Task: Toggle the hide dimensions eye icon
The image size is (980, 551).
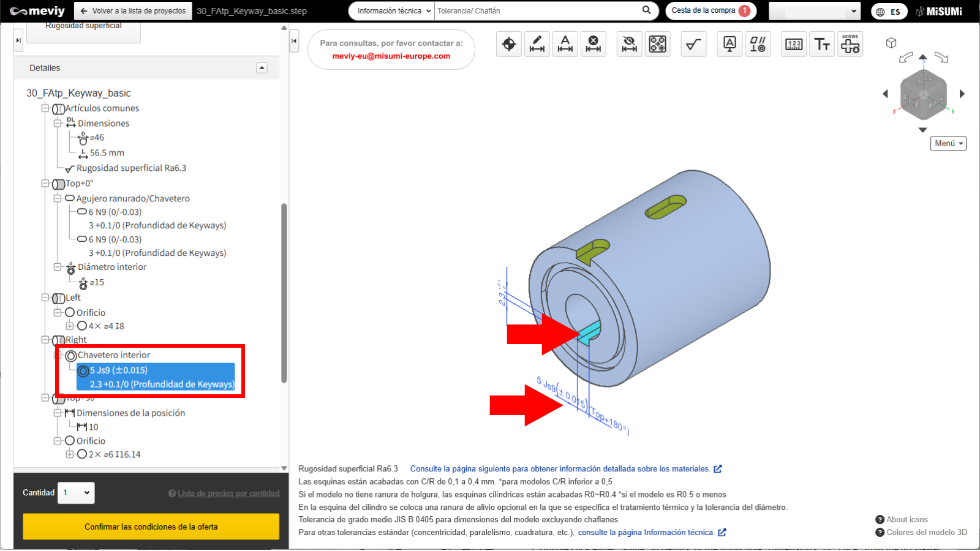Action: (x=629, y=44)
